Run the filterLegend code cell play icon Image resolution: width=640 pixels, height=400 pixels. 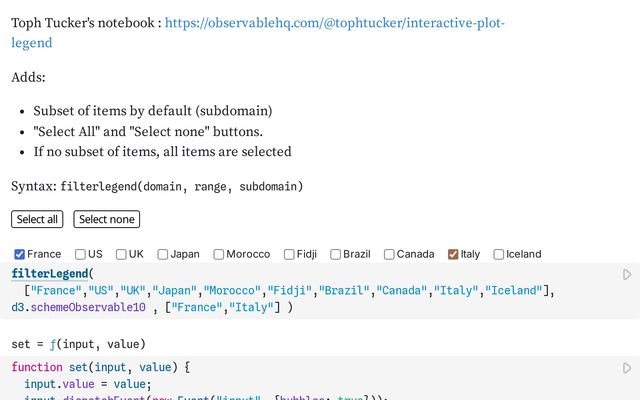point(627,274)
